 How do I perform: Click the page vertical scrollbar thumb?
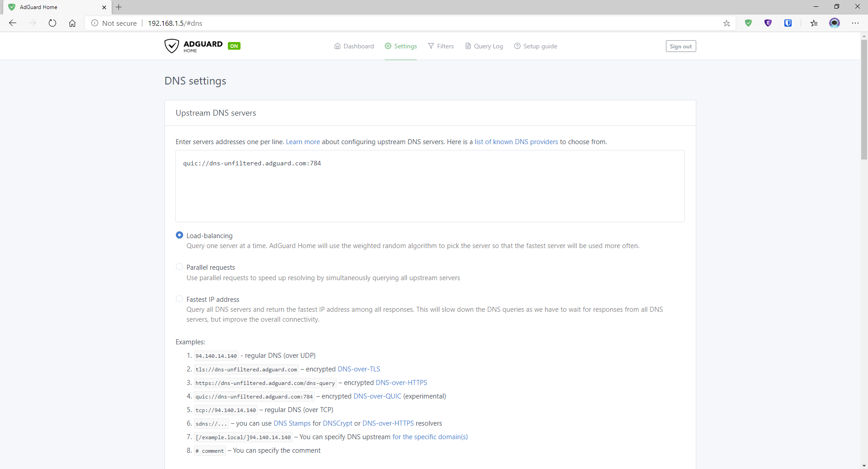tap(864, 99)
